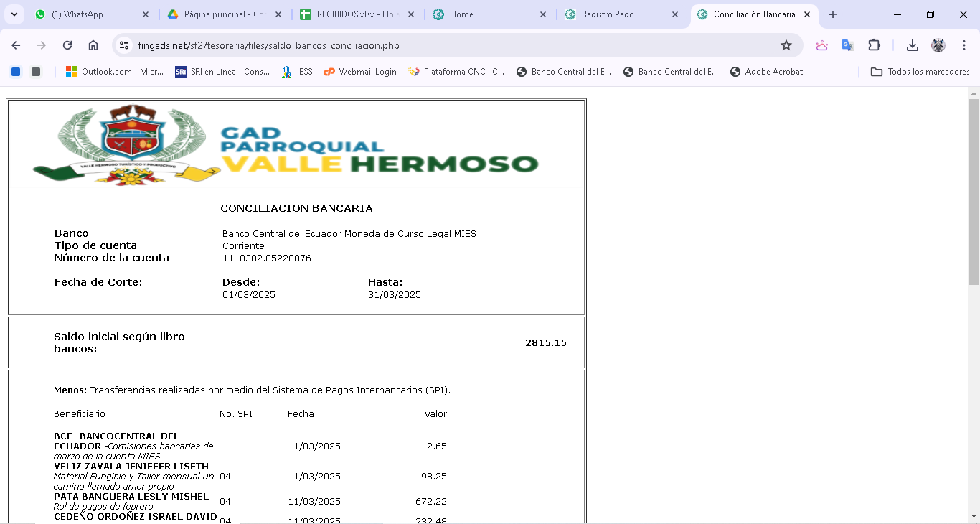Open the Google Translate extension icon
Viewport: 980px width, 524px height.
pos(847,45)
